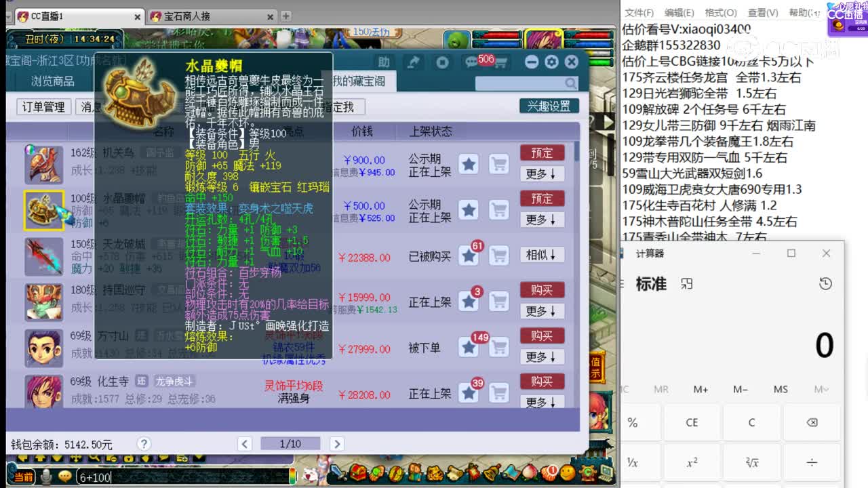Click the chat bubble icon beside chat input
Screen dimensions: 868x488
64,476
